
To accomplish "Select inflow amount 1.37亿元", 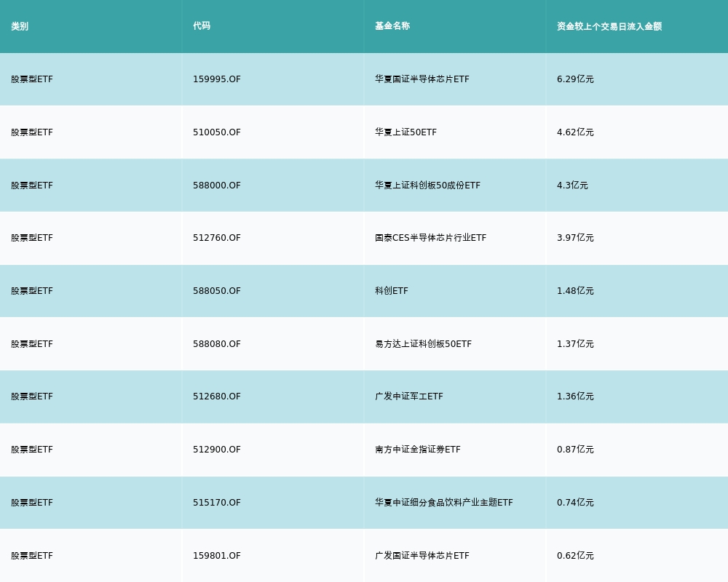I will (575, 344).
